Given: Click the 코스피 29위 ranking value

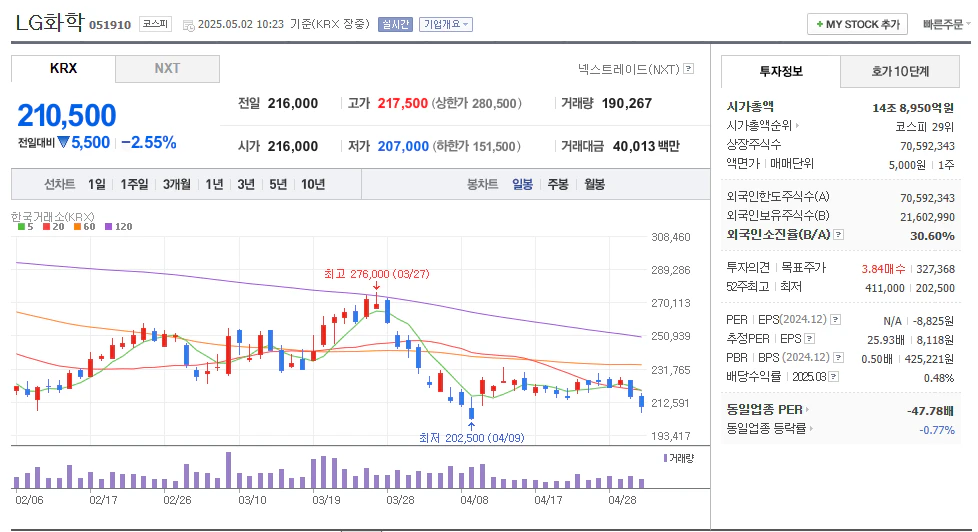Looking at the screenshot, I should (x=925, y=127).
